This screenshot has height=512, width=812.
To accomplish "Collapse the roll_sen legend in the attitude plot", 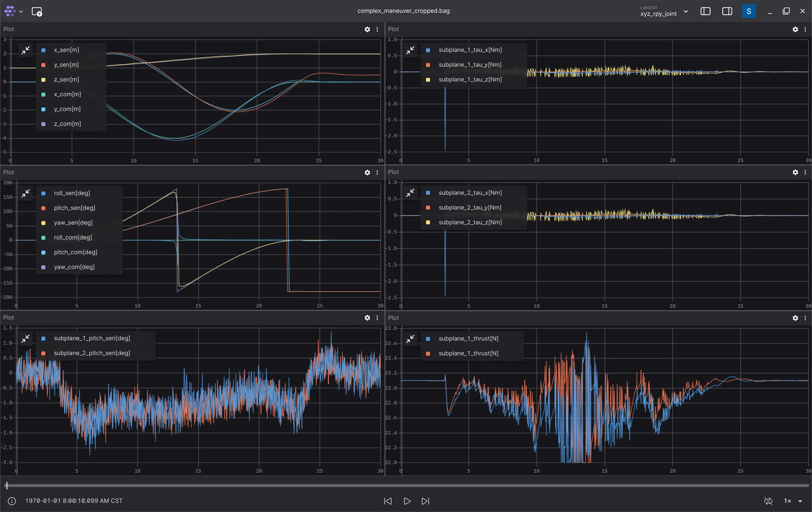I will (x=26, y=193).
